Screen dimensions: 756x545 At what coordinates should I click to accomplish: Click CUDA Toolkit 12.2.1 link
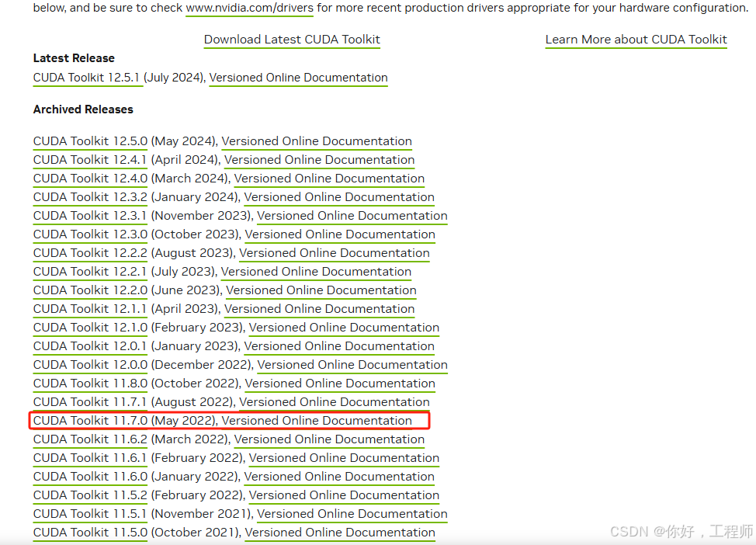pyautogui.click(x=90, y=272)
